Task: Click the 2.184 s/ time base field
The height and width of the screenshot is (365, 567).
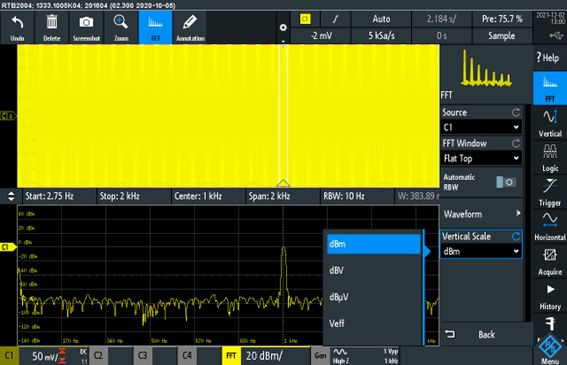Action: pyautogui.click(x=441, y=19)
